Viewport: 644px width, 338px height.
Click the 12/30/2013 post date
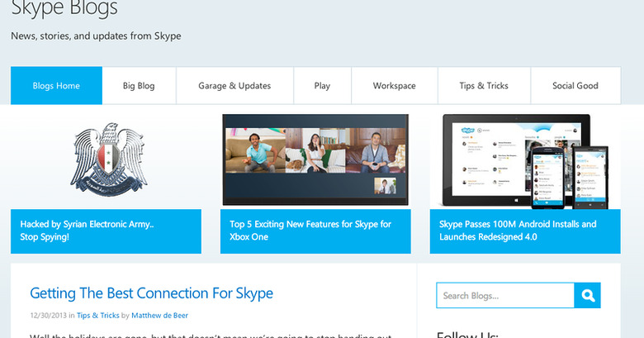pos(48,316)
